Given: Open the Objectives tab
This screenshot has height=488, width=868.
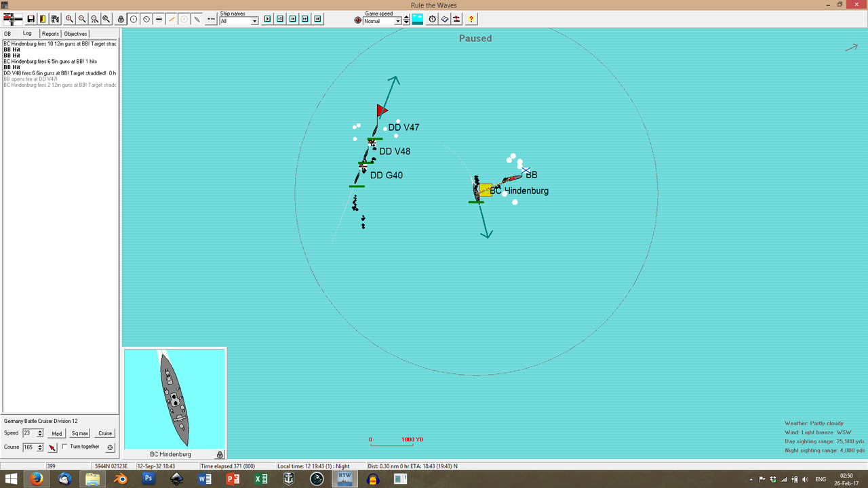Looking at the screenshot, I should tap(75, 33).
